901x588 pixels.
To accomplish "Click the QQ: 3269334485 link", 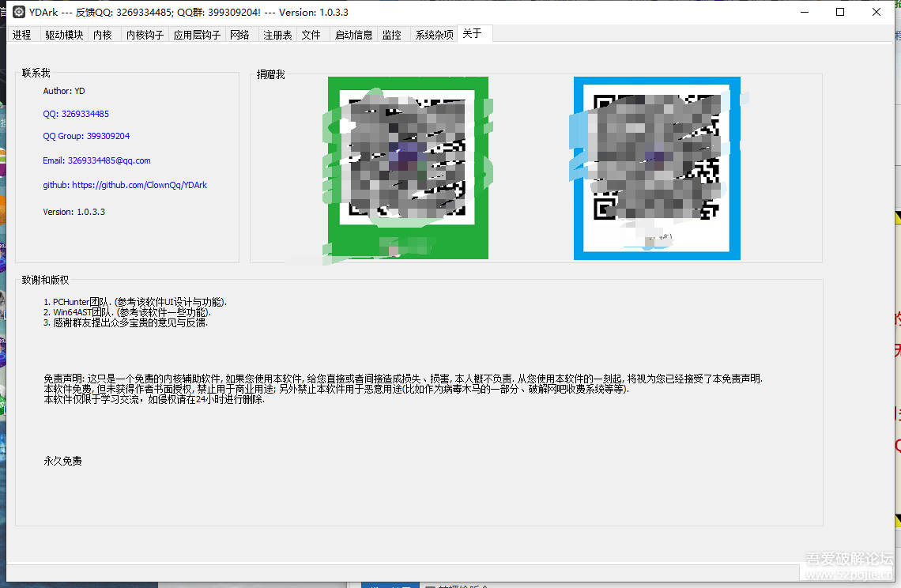I will (76, 114).
